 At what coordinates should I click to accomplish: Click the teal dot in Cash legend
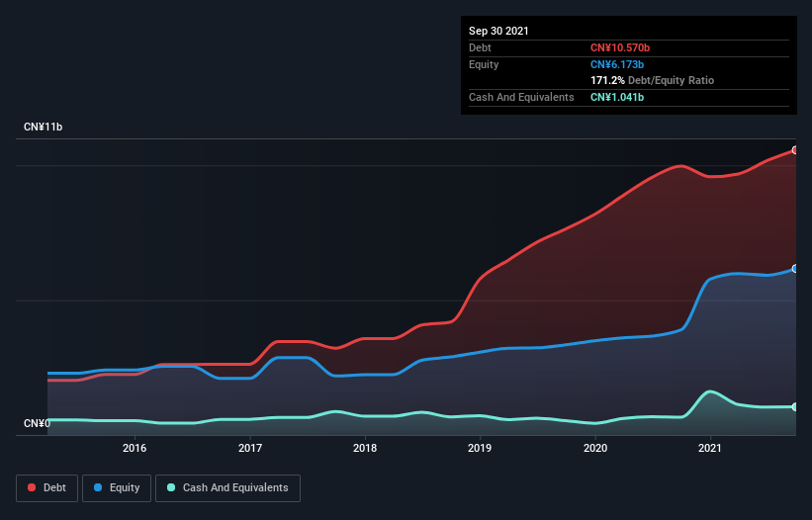(171, 487)
